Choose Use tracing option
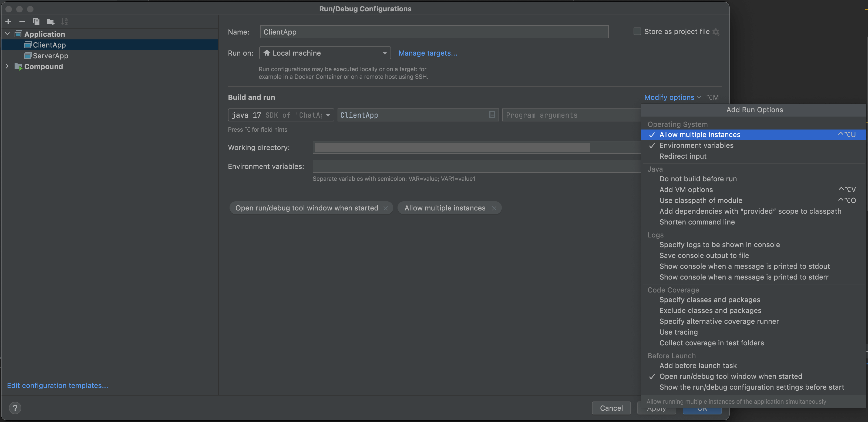The width and height of the screenshot is (868, 422). coord(753,332)
